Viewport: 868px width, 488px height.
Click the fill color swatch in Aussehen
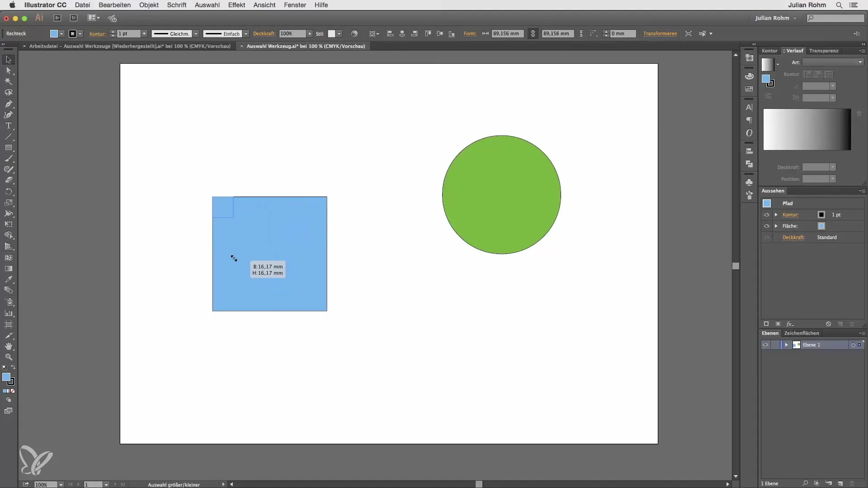point(821,226)
